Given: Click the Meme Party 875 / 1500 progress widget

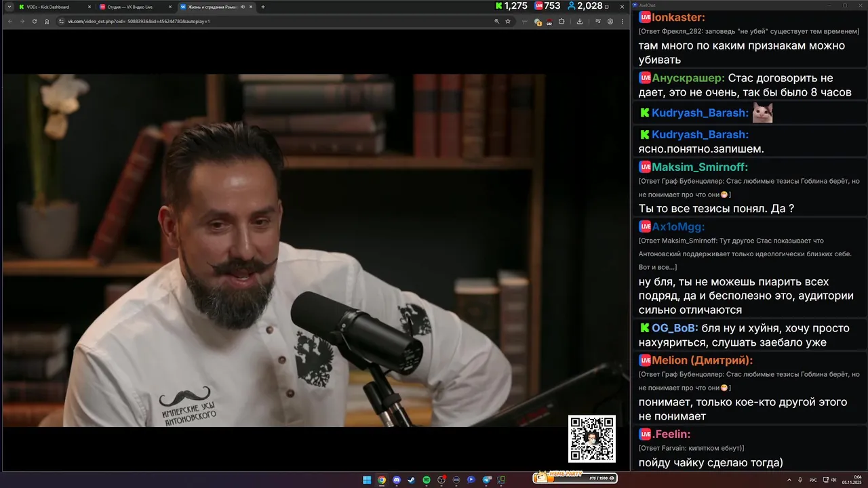Looking at the screenshot, I should [x=575, y=477].
